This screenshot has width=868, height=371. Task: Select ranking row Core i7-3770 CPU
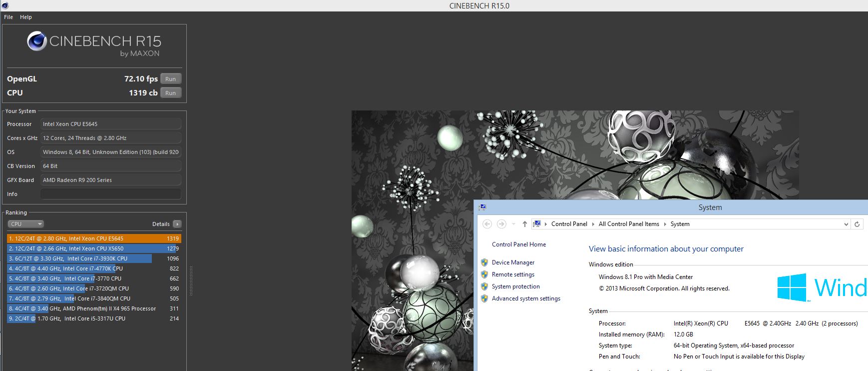pyautogui.click(x=94, y=278)
